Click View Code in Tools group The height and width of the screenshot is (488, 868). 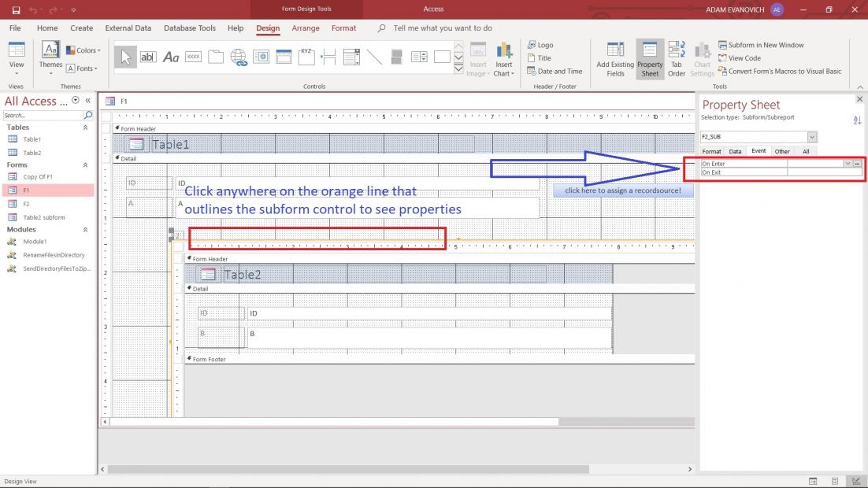740,58
